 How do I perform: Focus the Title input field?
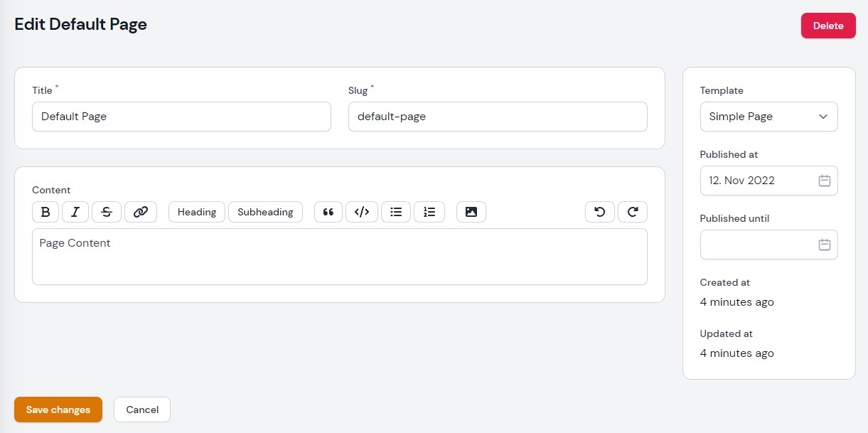tap(181, 117)
